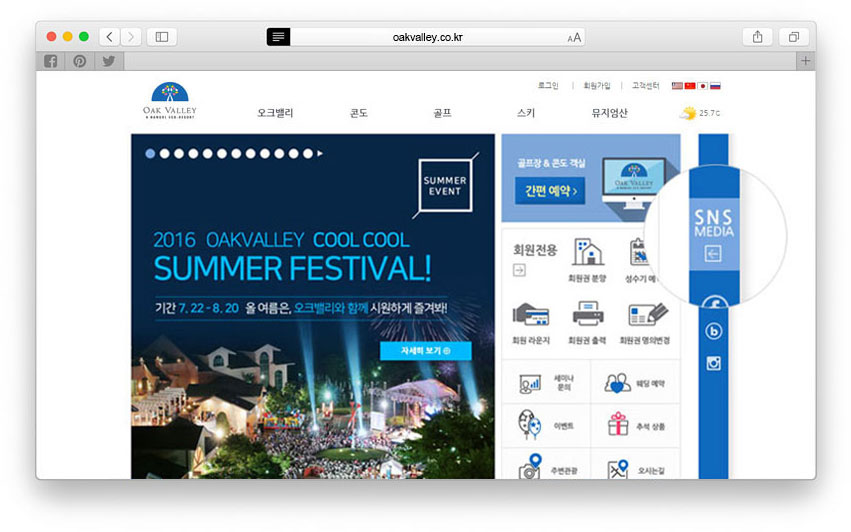
Task: Click the oakvalley.co.kr address field
Action: (x=427, y=37)
